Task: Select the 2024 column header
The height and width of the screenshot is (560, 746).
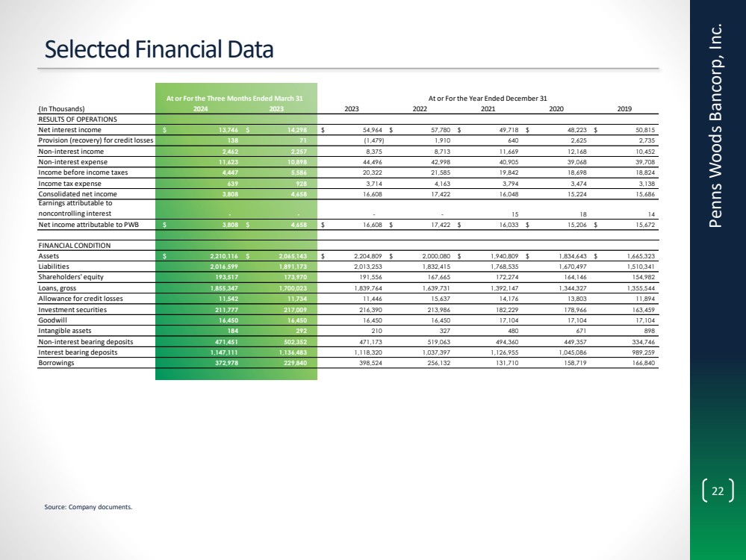Action: (202, 108)
